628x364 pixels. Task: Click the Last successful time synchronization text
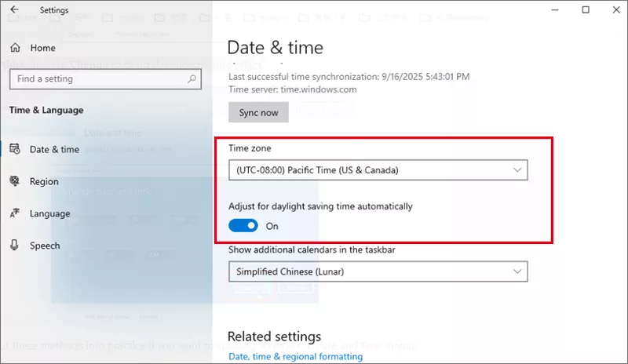[x=349, y=76]
